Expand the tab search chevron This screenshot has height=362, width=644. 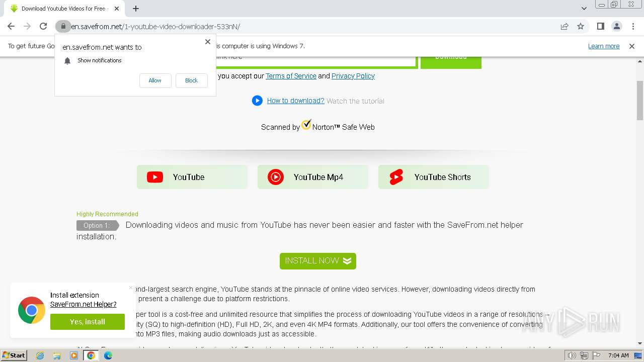tap(584, 9)
